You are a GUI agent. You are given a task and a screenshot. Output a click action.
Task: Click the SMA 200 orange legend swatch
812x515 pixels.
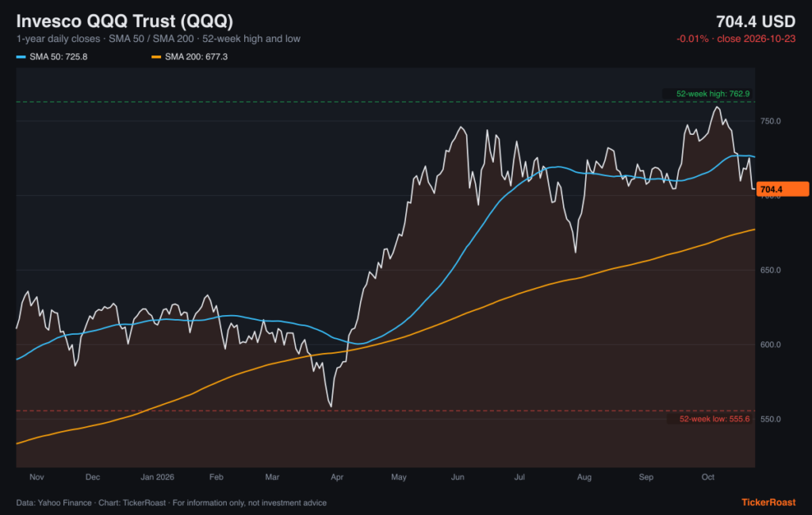tap(156, 57)
